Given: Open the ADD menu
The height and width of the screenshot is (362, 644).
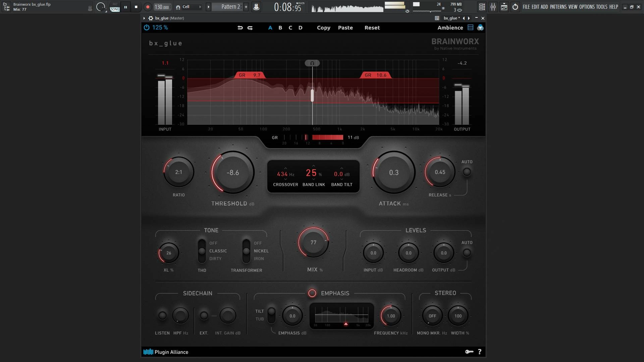Looking at the screenshot, I should [544, 7].
